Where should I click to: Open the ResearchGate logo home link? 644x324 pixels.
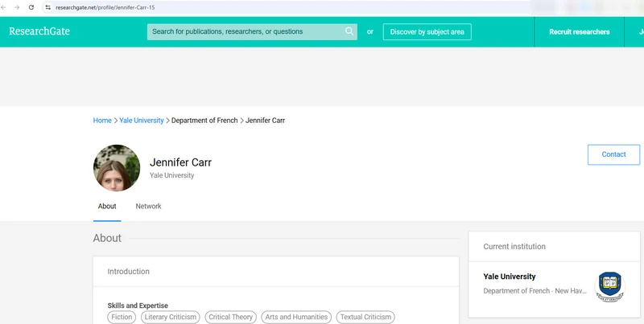pos(39,31)
